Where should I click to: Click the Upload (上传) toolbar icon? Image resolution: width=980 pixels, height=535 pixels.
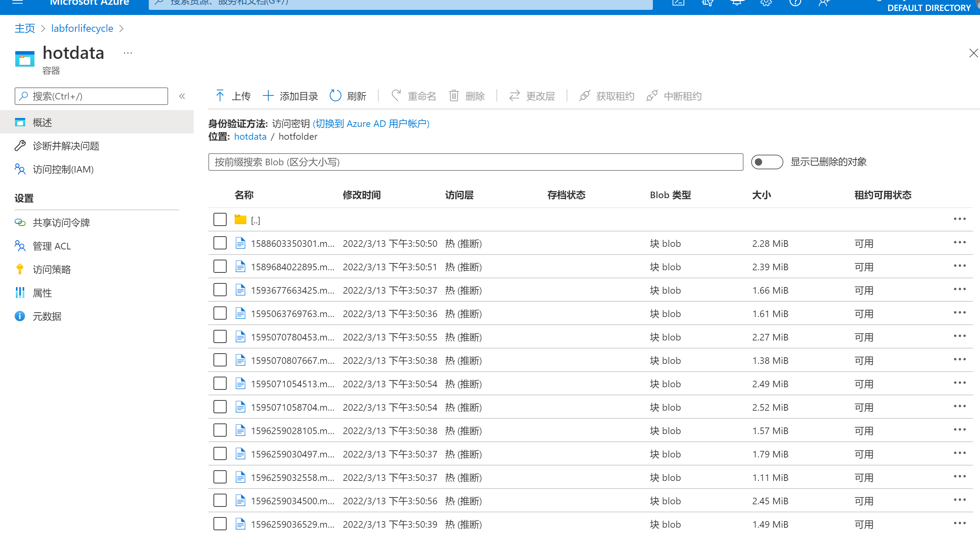coord(220,96)
